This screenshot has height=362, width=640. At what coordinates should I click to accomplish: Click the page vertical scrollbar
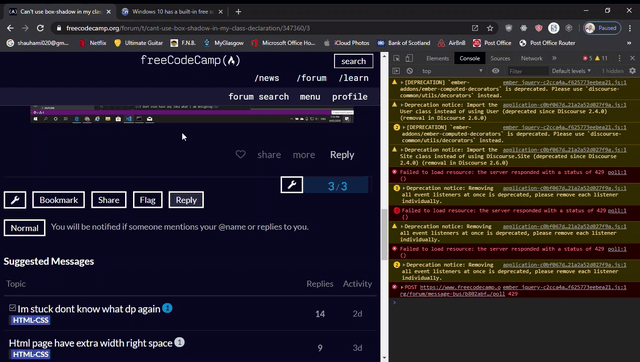tap(384, 235)
